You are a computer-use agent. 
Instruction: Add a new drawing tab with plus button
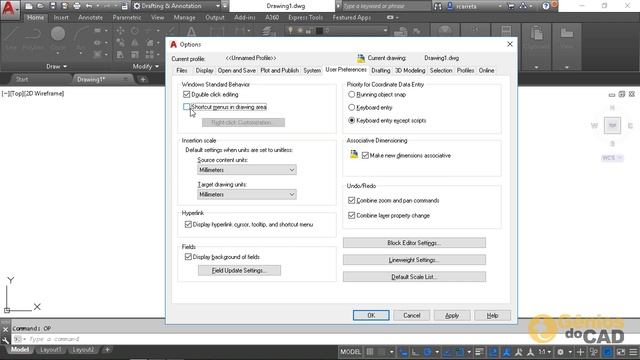click(143, 80)
